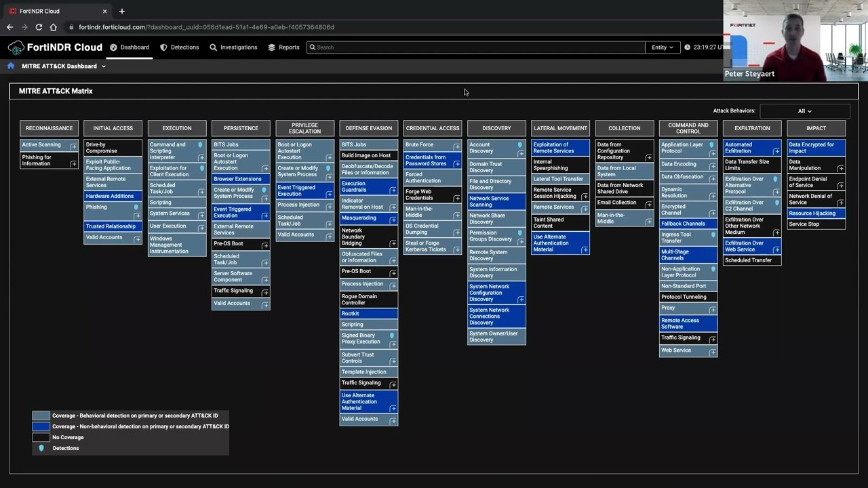Click the detection shield on Exfiltration Over C2 Channel

click(x=776, y=203)
